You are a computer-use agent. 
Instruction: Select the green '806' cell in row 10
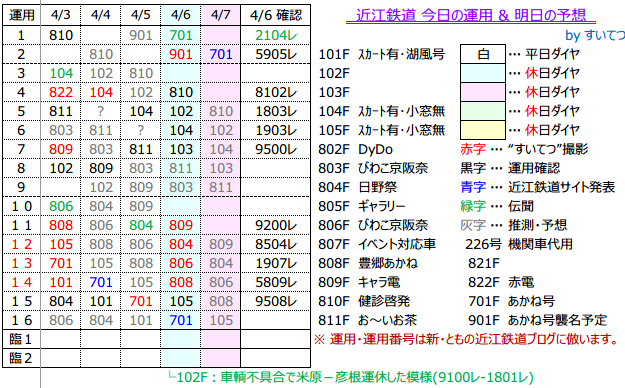[61, 206]
